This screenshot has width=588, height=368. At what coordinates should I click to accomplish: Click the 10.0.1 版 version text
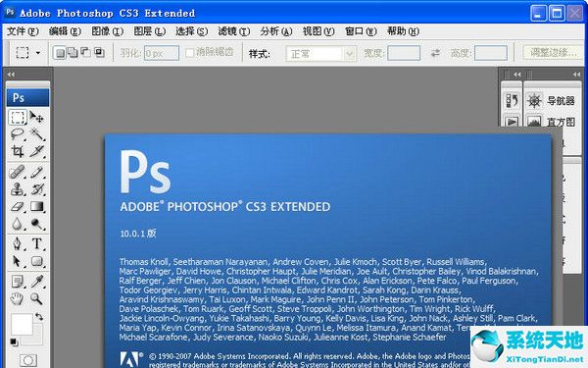[138, 234]
